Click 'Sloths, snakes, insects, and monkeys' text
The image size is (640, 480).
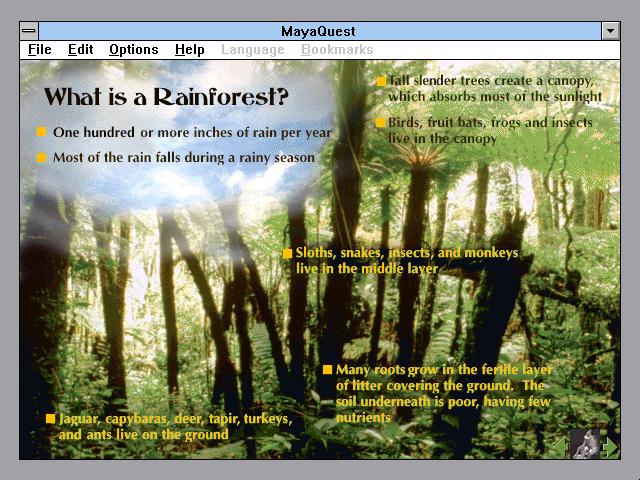[x=407, y=253]
